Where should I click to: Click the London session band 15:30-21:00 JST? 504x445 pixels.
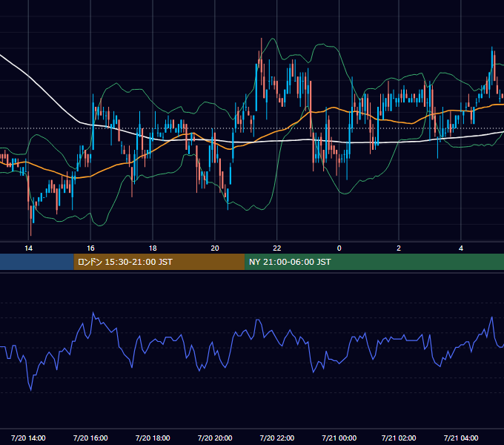pos(159,262)
